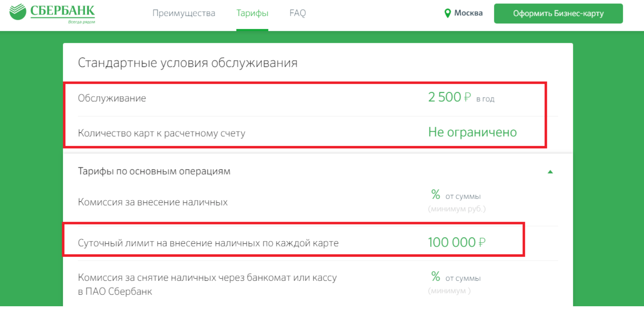Click the percent icon for cash withdrawal commission

click(435, 276)
